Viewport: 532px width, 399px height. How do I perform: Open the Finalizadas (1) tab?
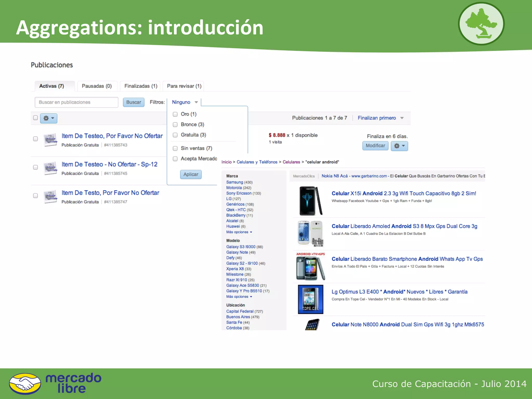tap(141, 86)
